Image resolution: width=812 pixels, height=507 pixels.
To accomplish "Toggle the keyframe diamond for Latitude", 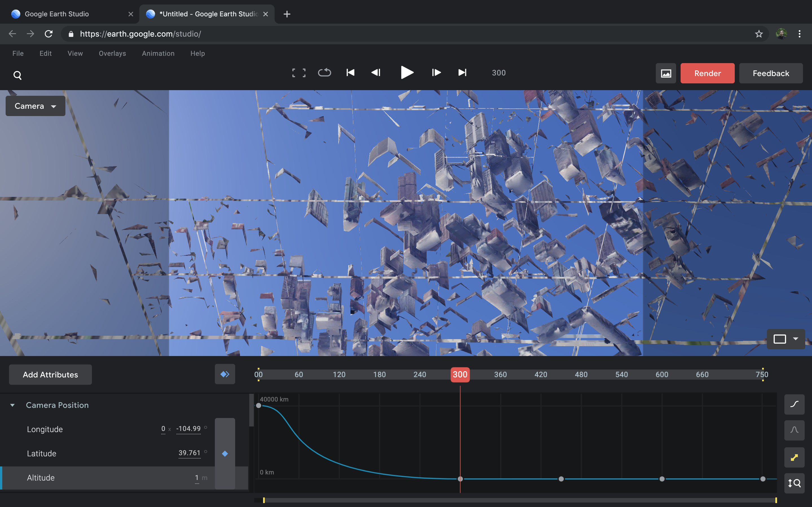I will click(225, 453).
